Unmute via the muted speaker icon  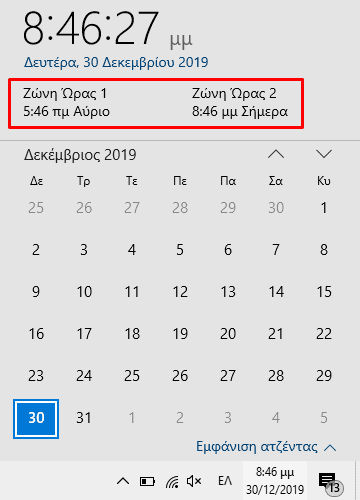pyautogui.click(x=194, y=481)
